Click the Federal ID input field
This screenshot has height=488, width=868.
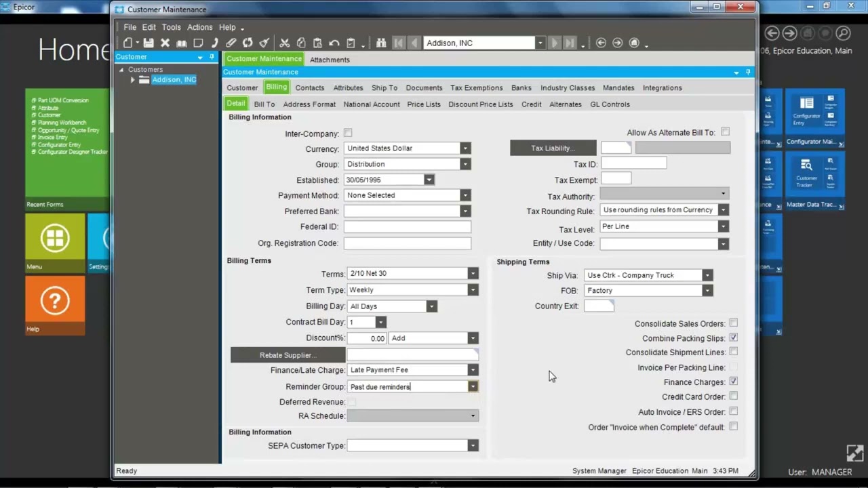click(x=407, y=226)
